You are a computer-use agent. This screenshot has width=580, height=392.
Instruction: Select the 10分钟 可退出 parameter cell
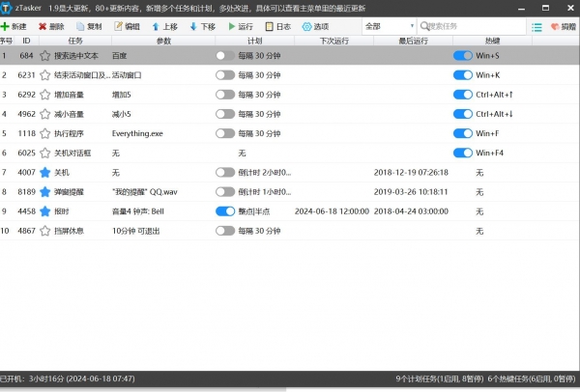coord(135,231)
